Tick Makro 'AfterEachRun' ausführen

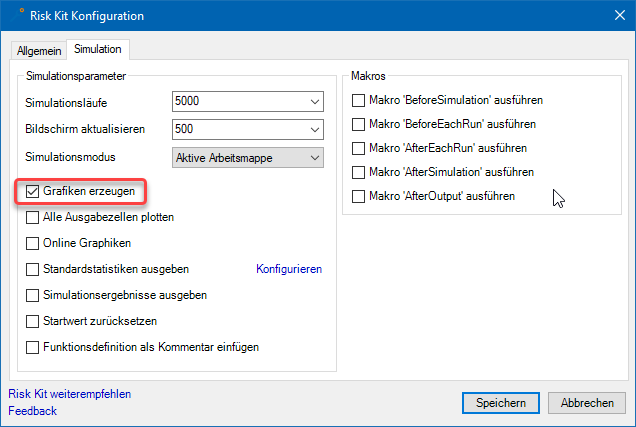(x=358, y=148)
